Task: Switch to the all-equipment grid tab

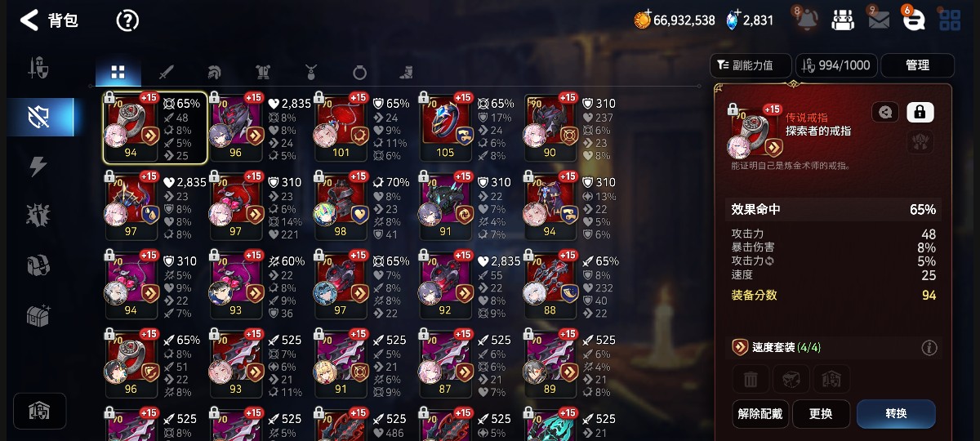Action: click(x=118, y=73)
